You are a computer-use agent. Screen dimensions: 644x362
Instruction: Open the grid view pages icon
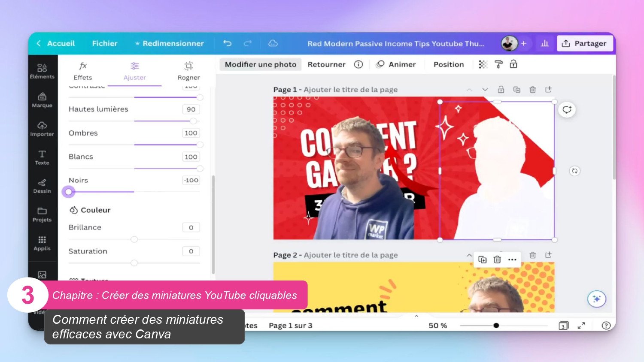[x=564, y=326]
